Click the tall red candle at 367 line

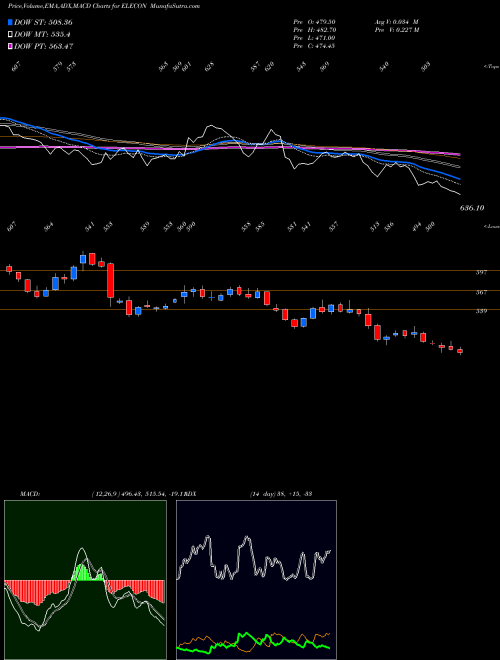111,281
